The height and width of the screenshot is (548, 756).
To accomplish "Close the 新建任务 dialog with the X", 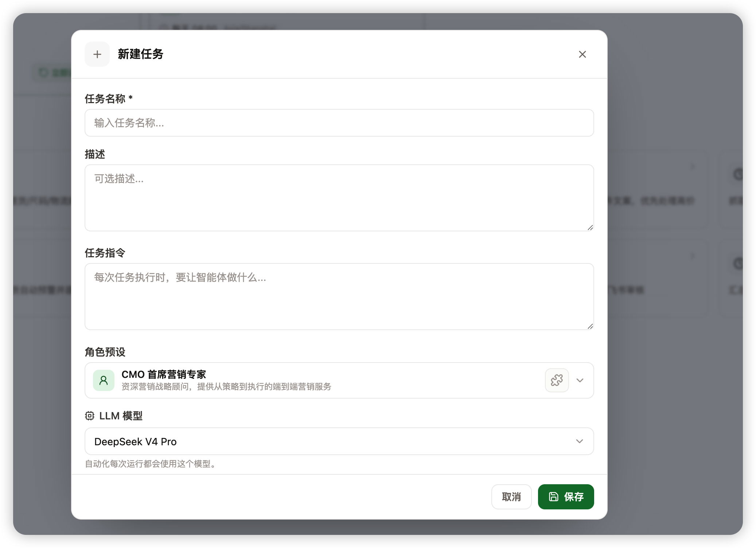I will 582,54.
